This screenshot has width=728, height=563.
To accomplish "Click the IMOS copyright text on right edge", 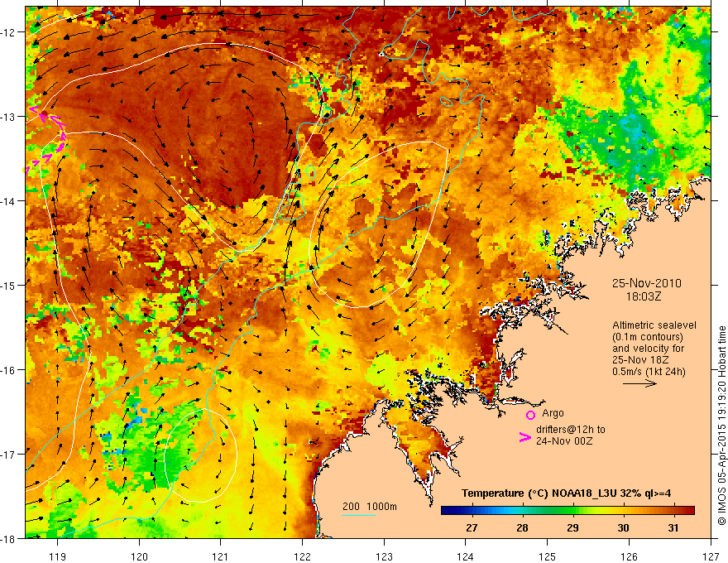I will (722, 426).
